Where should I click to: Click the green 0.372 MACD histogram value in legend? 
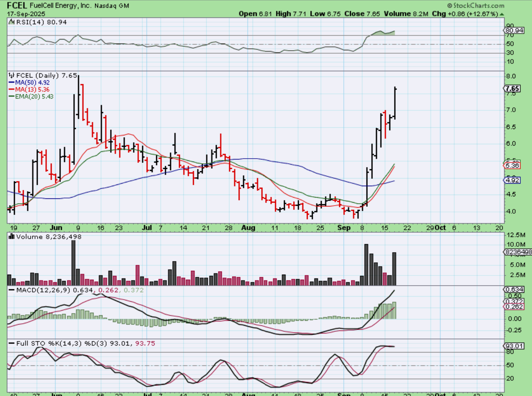pos(134,290)
